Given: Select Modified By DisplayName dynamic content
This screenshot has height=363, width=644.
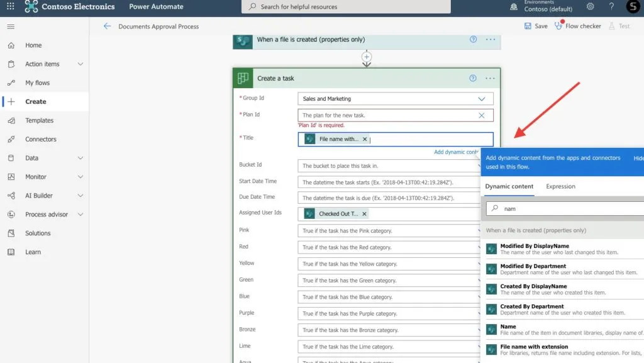Looking at the screenshot, I should (565, 249).
